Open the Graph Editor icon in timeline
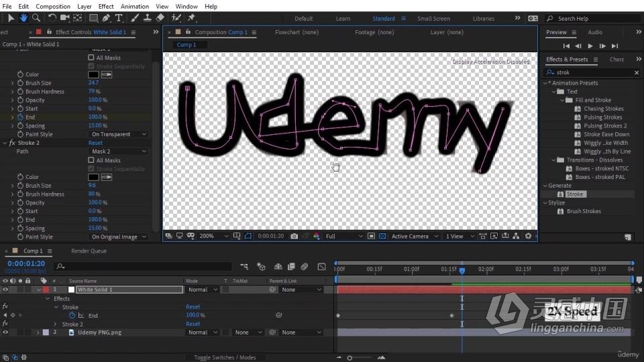 tap(321, 267)
